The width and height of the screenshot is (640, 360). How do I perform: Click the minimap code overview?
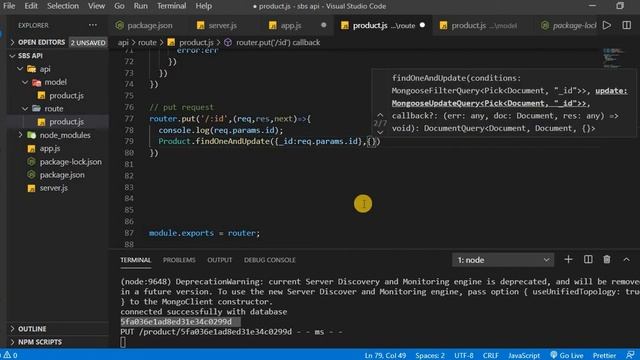[613, 57]
